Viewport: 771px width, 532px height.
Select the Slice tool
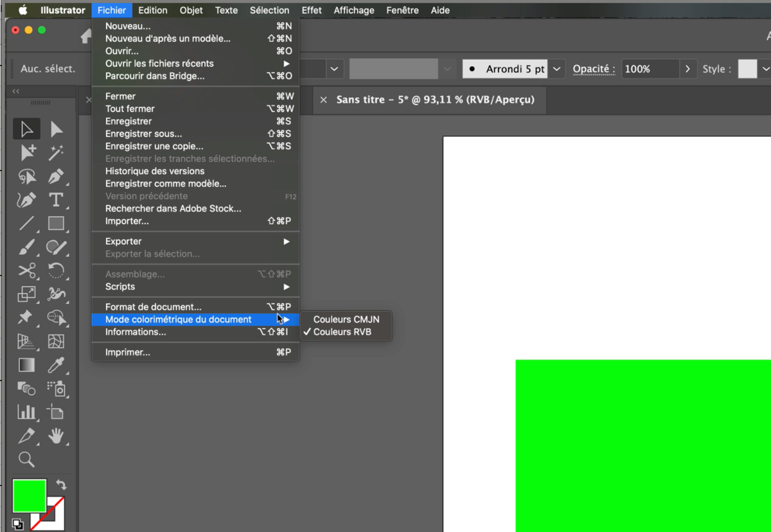tap(26, 436)
